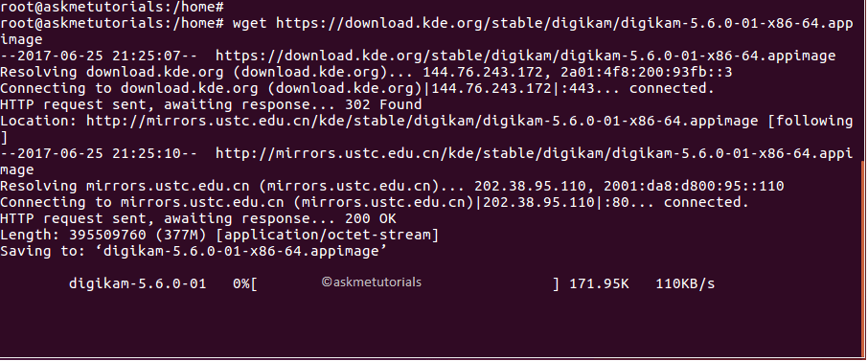This screenshot has height=361, width=868.
Task: Click the 0% progress percentage
Action: [x=241, y=284]
